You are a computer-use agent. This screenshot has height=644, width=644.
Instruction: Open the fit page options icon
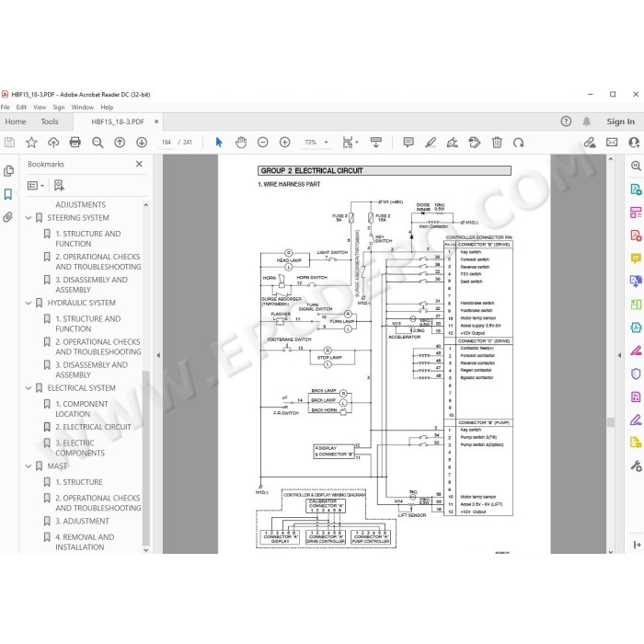[350, 143]
